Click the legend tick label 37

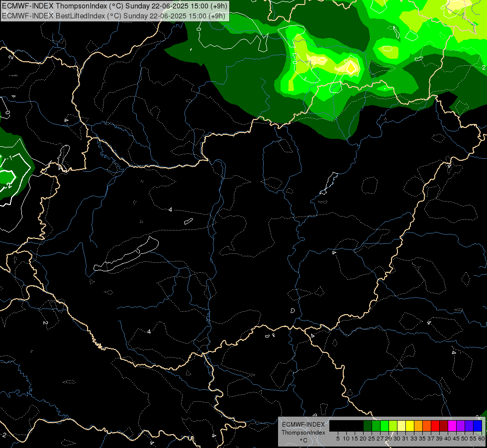pyautogui.click(x=431, y=439)
